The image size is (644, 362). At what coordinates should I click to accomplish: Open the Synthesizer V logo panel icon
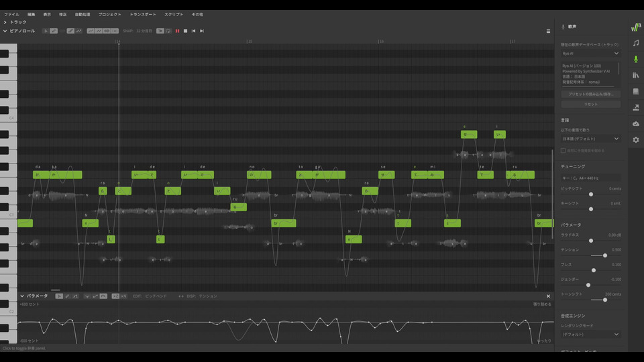point(636,27)
